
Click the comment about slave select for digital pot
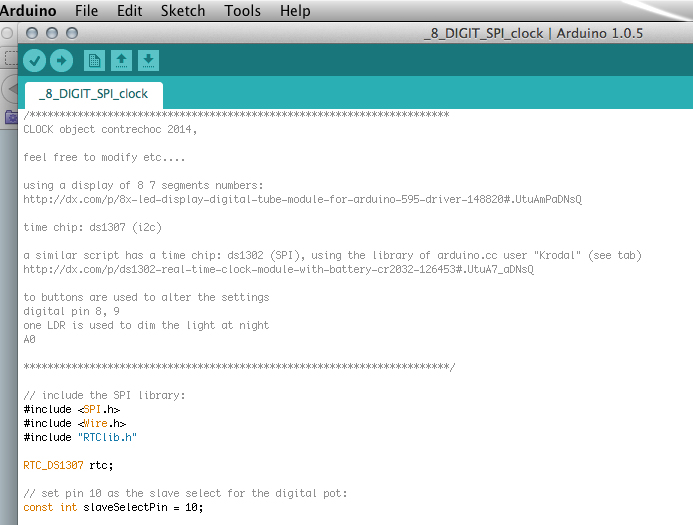point(185,493)
